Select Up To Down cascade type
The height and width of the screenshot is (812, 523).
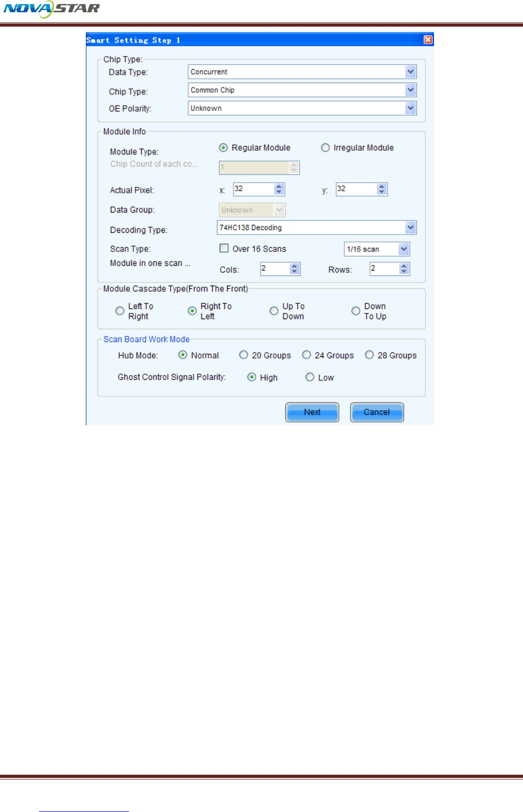tap(274, 311)
